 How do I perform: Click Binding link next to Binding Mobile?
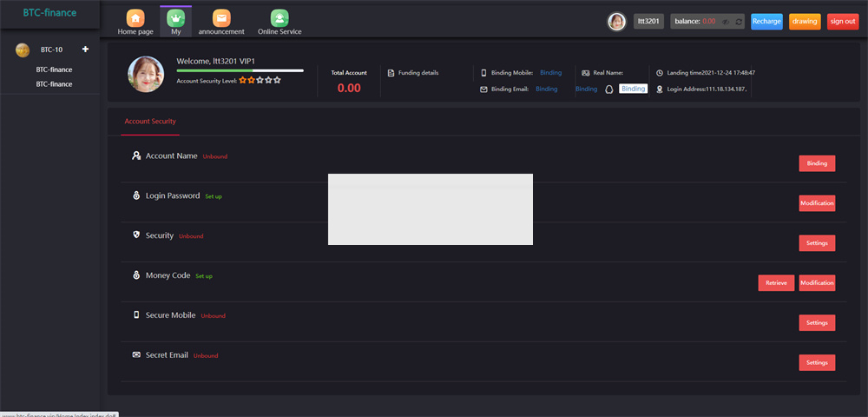pos(550,73)
